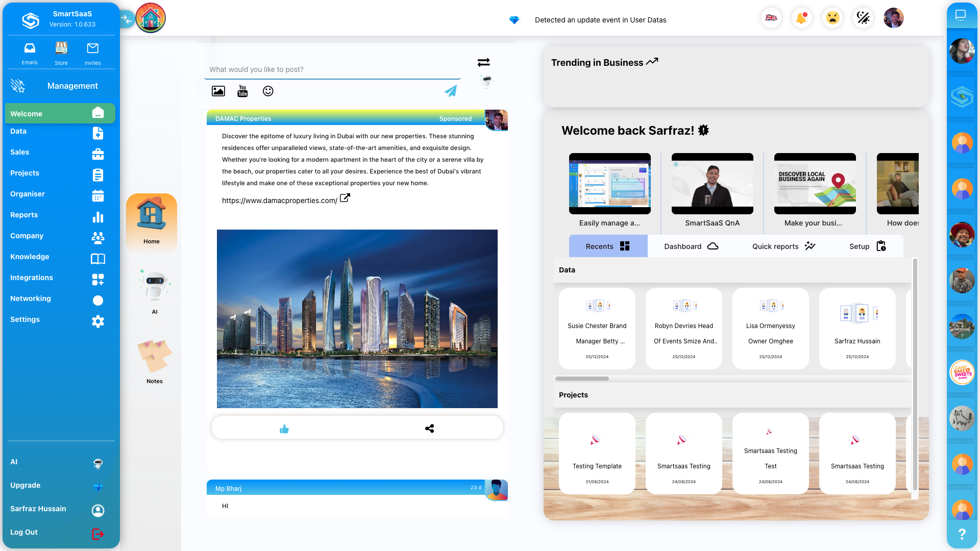Click the Dubai skyline post image
Screen dimensions: 980x551
coord(357,319)
